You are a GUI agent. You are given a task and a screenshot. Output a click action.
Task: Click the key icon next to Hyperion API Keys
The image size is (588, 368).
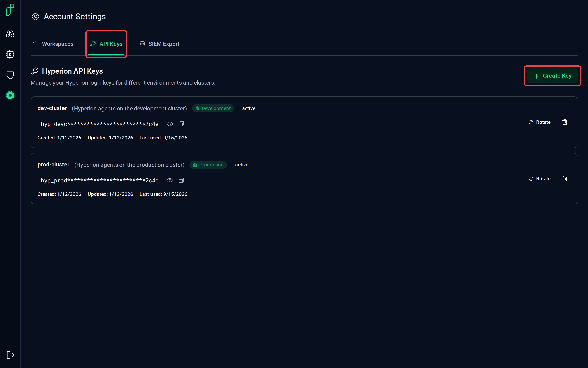pos(35,71)
